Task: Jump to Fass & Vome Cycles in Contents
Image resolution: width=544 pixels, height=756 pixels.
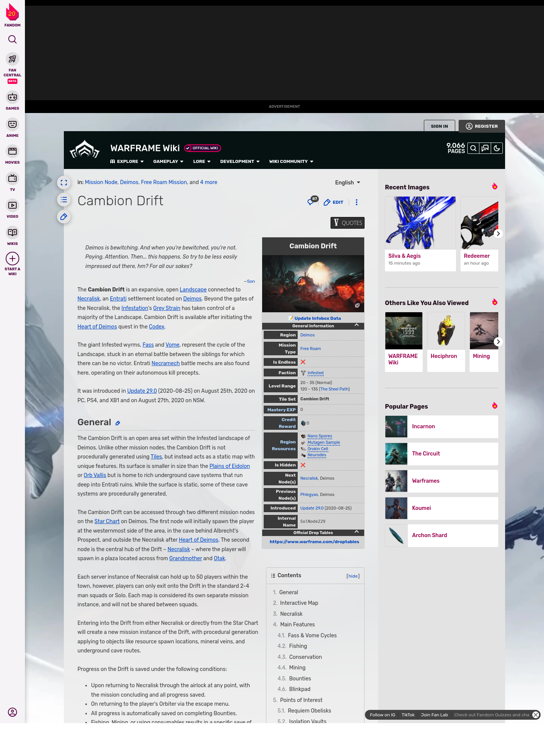Action: click(312, 635)
